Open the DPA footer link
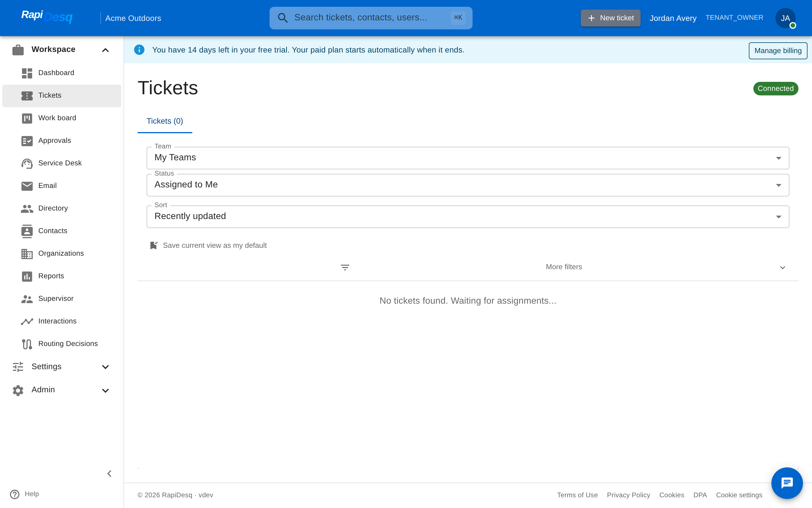 700,495
